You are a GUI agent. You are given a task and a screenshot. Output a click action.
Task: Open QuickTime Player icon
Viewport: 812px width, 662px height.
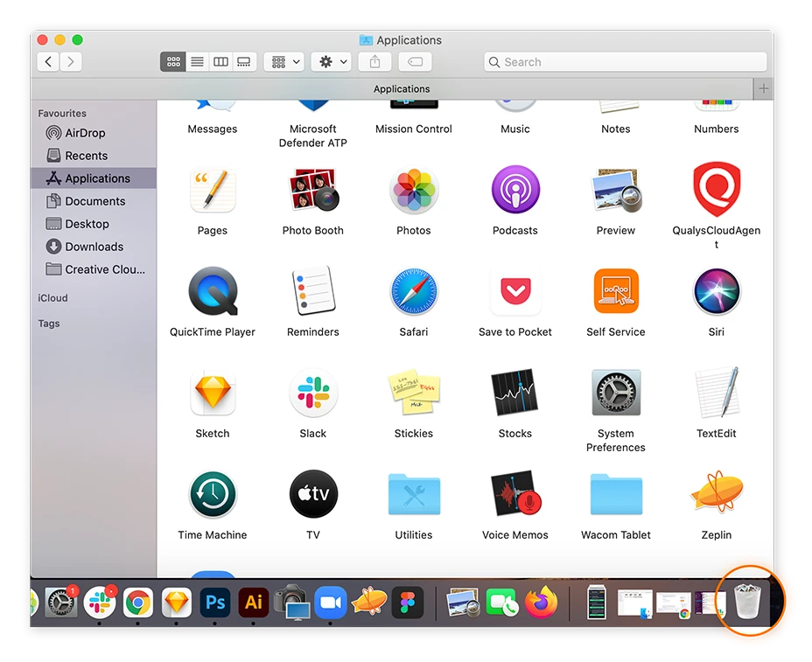click(213, 291)
